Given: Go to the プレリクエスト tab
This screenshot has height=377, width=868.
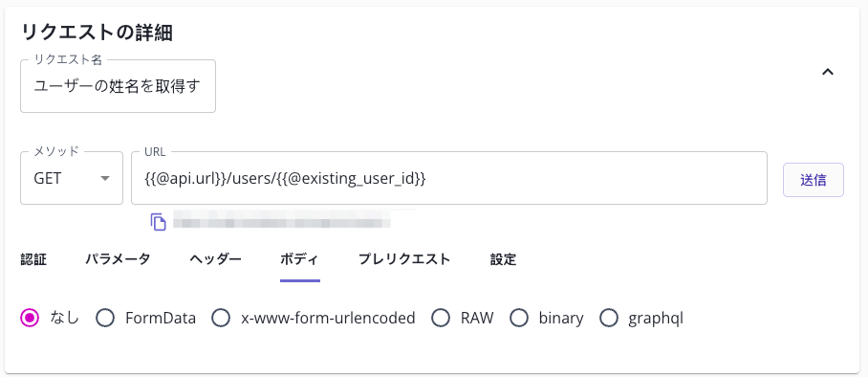Looking at the screenshot, I should tap(404, 259).
